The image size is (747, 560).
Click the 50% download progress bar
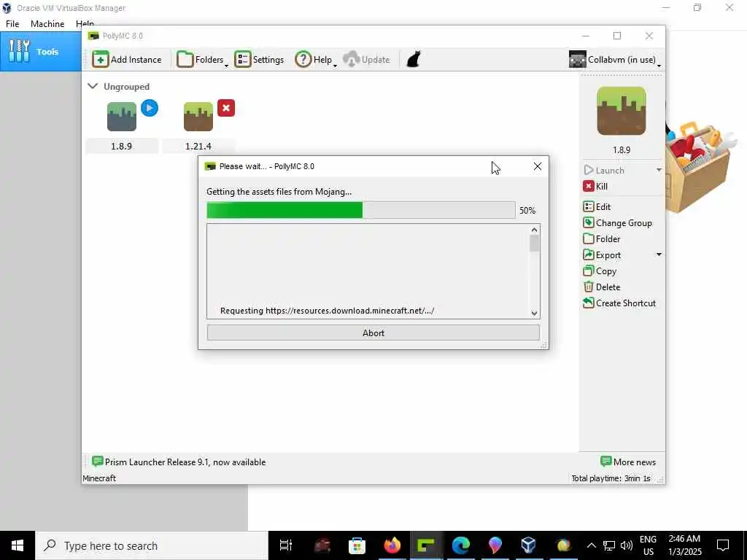pos(360,210)
